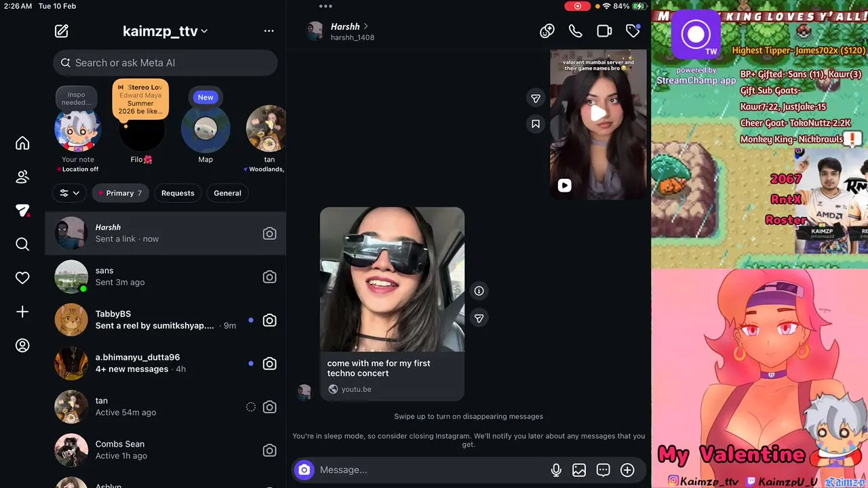868x488 pixels.
Task: Tap camera icon next to Harshh chat
Action: [269, 233]
